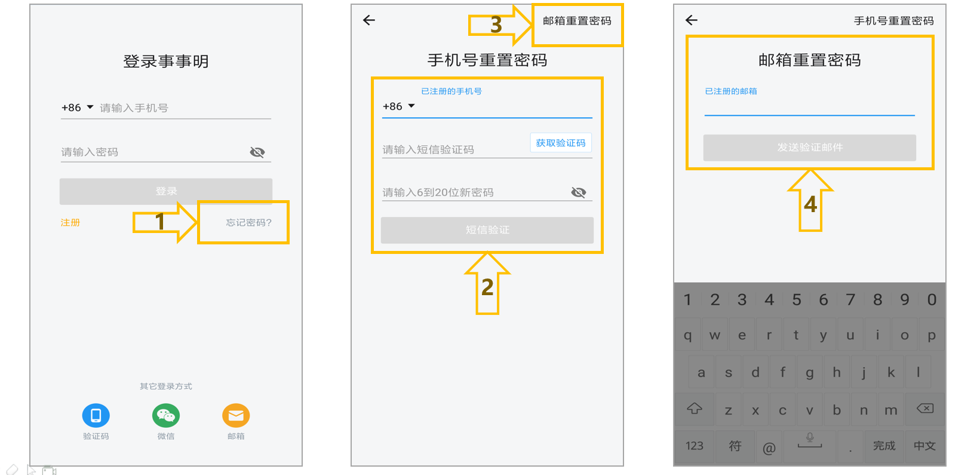Click the 已注册的手机号 input field
Viewport: 980px width, 475px height.
click(505, 106)
